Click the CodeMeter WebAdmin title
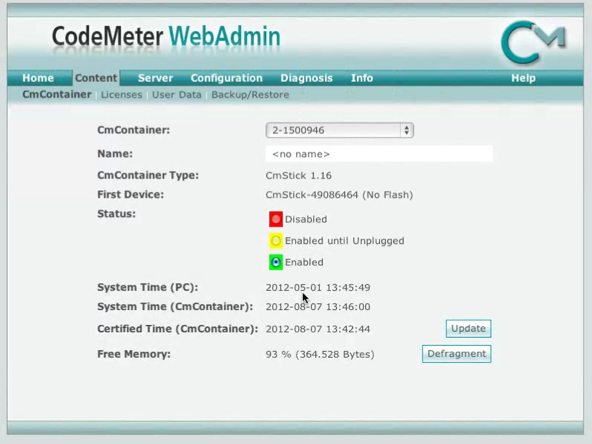Screen dimensions: 592x444 166,37
